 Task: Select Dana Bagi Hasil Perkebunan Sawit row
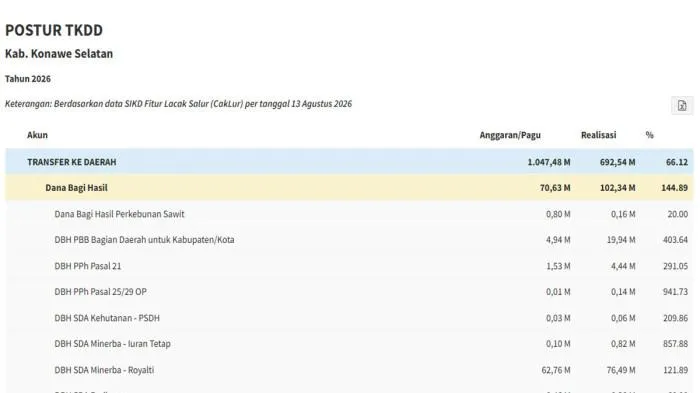(349, 214)
